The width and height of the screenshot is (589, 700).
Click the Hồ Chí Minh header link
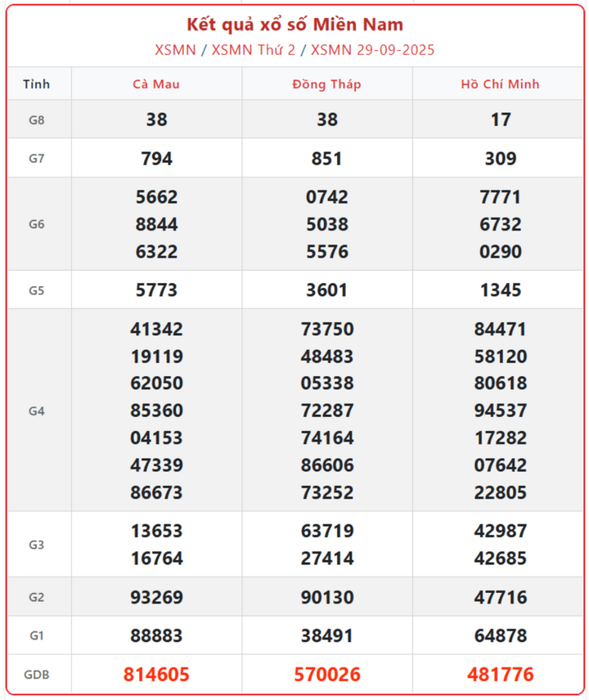tap(500, 84)
